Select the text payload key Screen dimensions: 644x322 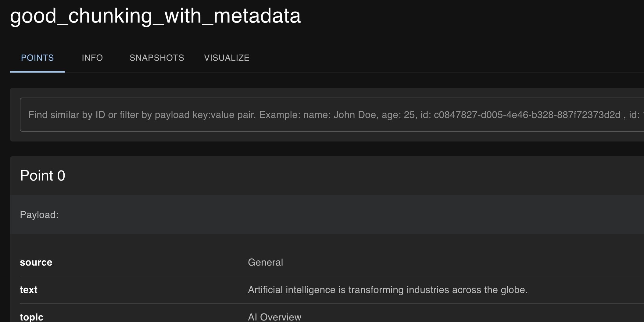[29, 290]
